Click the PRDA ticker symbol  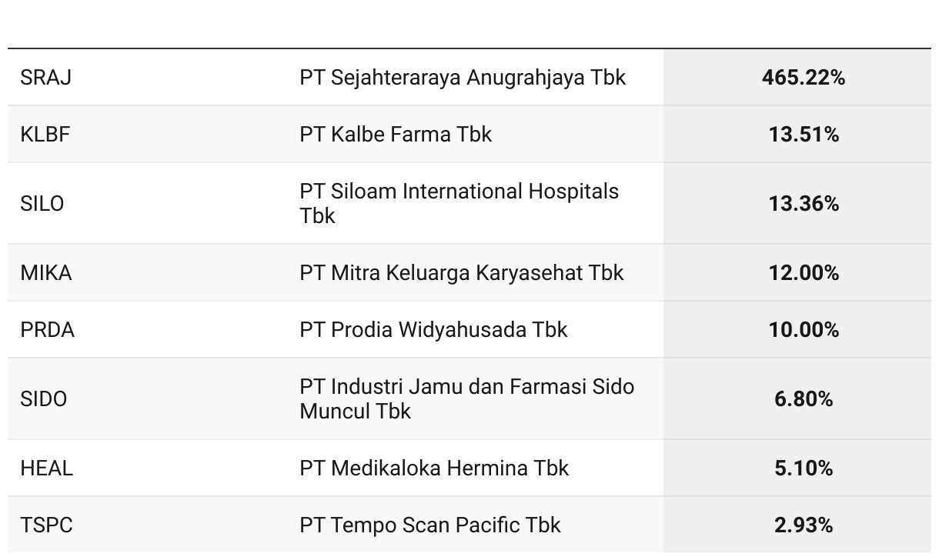pyautogui.click(x=47, y=330)
